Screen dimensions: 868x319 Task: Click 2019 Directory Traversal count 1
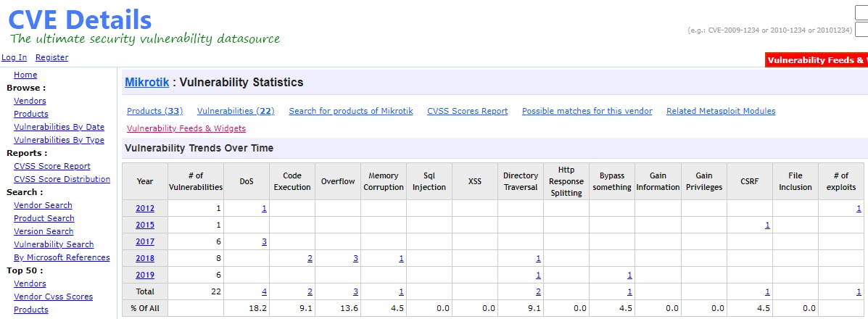pos(538,275)
